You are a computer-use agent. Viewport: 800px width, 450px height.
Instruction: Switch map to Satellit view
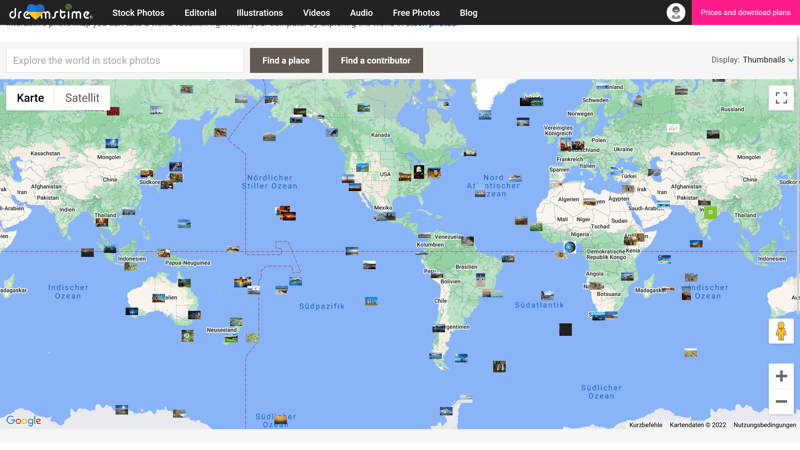(82, 98)
